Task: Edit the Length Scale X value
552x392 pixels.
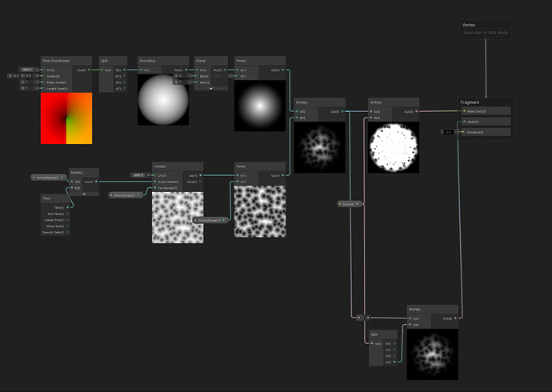Action: coord(29,88)
